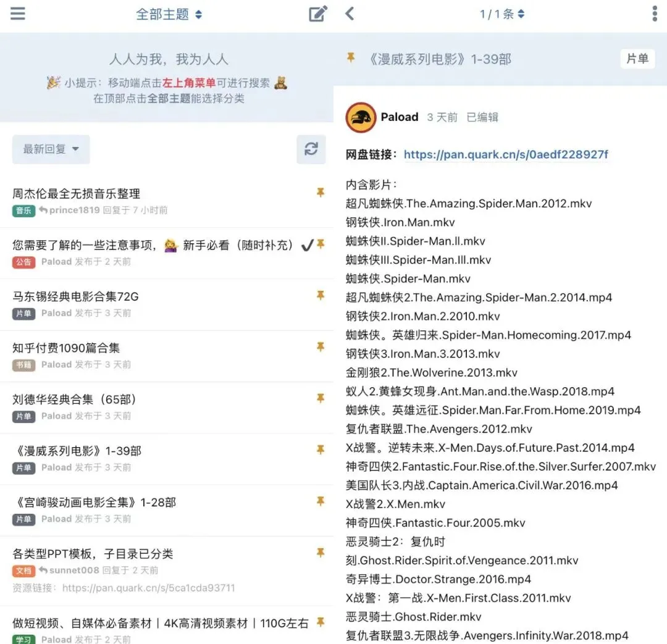Open topic 知乎付费1090篇合集
Screen dimensions: 667x644
point(66,348)
